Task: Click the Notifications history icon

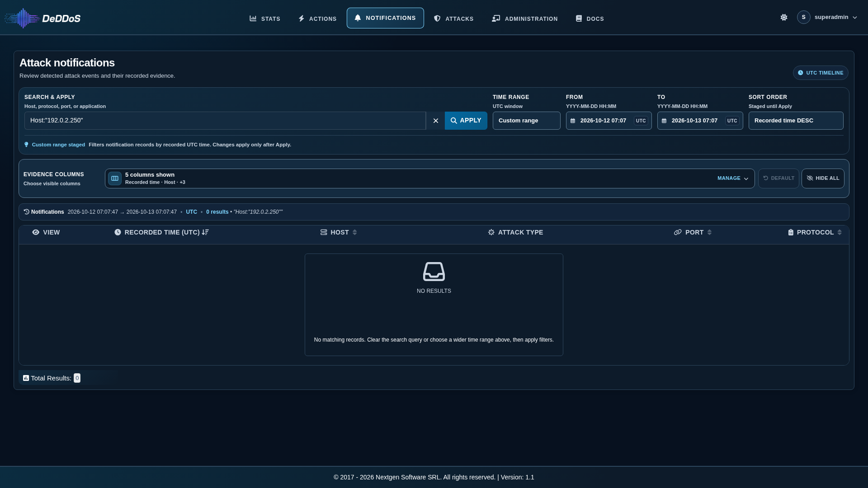Action: 27,211
